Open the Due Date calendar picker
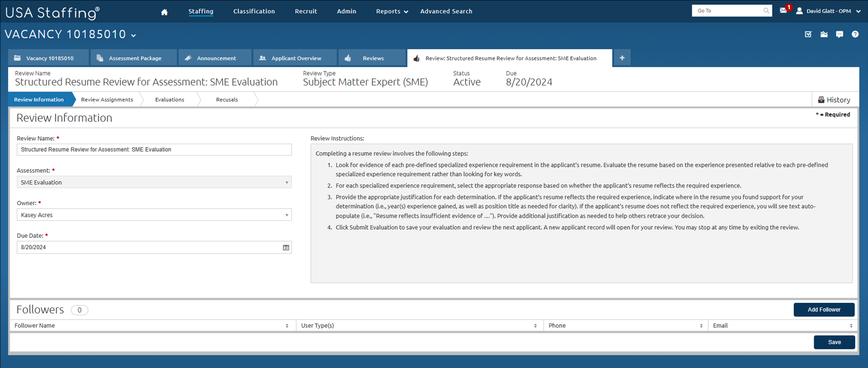This screenshot has width=868, height=368. click(286, 247)
